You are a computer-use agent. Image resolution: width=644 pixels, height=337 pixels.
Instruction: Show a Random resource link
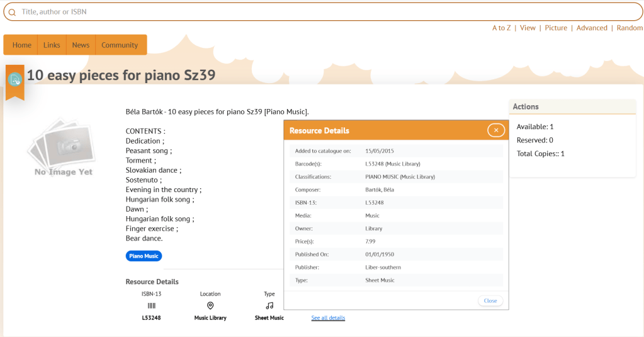pyautogui.click(x=630, y=28)
